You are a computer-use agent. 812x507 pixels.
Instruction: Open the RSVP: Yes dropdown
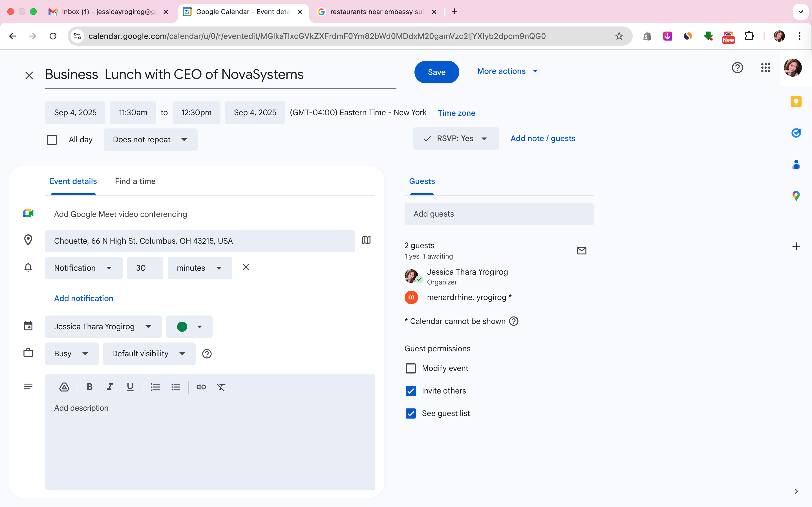point(456,139)
